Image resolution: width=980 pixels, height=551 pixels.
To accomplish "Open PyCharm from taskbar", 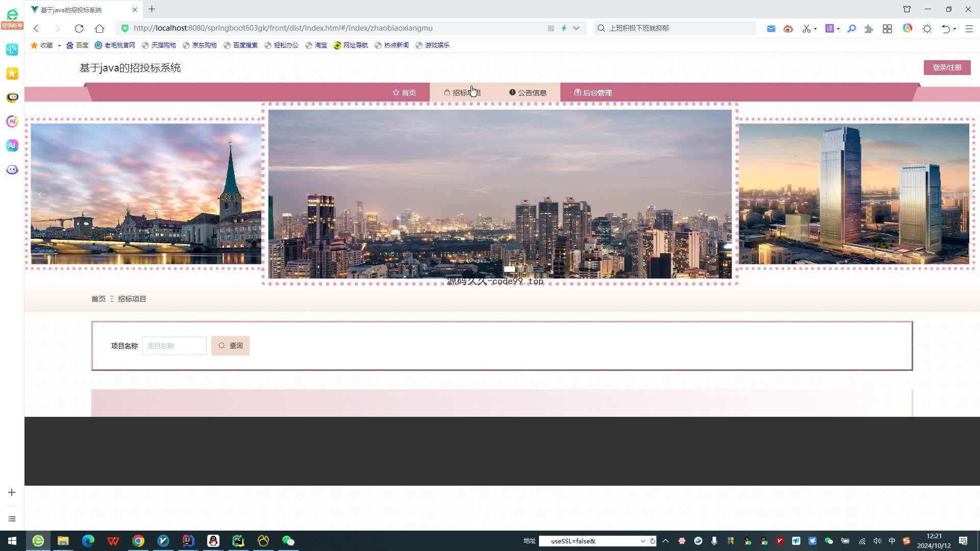I will point(238,541).
